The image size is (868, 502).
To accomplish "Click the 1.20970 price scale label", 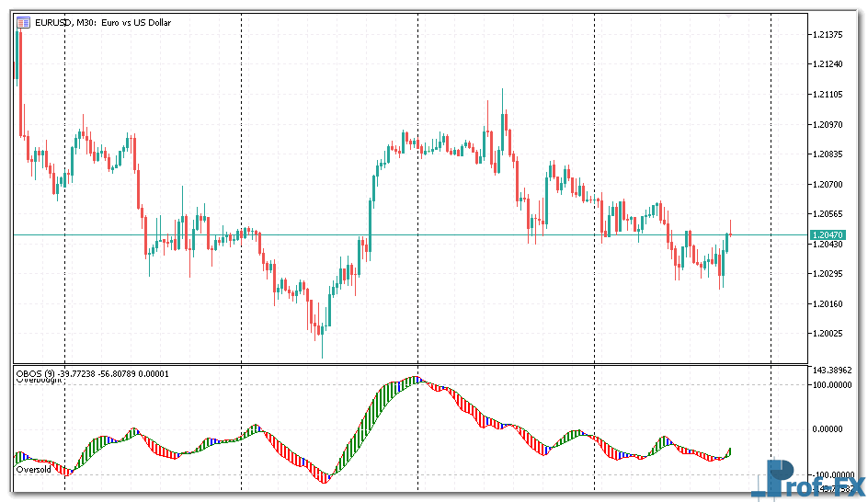I will (829, 124).
